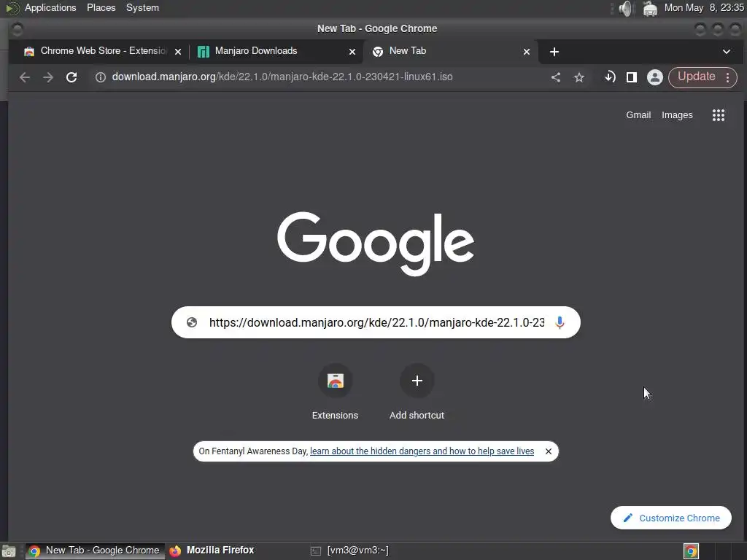The width and height of the screenshot is (747, 560).
Task: Click the volume speaker icon in panel
Action: coord(625,8)
